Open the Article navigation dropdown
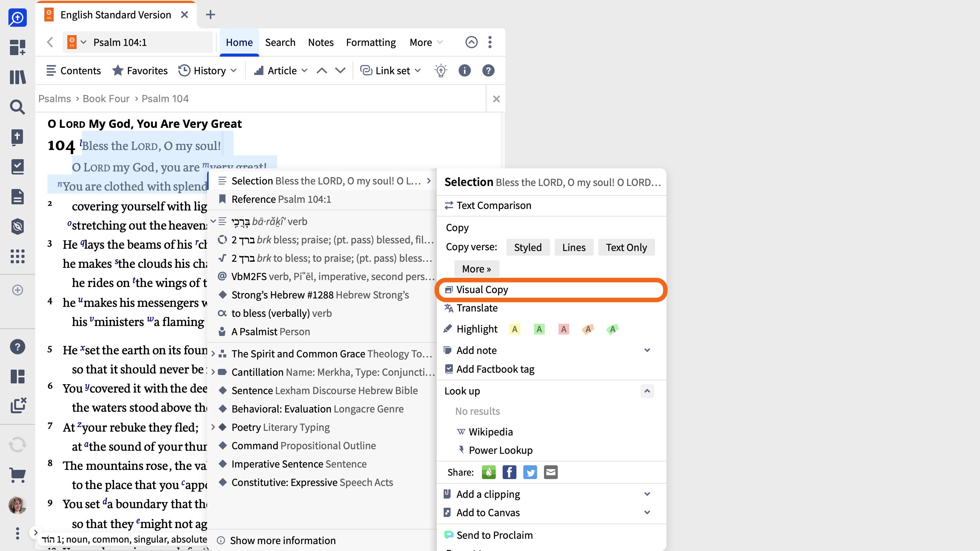This screenshot has width=980, height=551. (281, 71)
